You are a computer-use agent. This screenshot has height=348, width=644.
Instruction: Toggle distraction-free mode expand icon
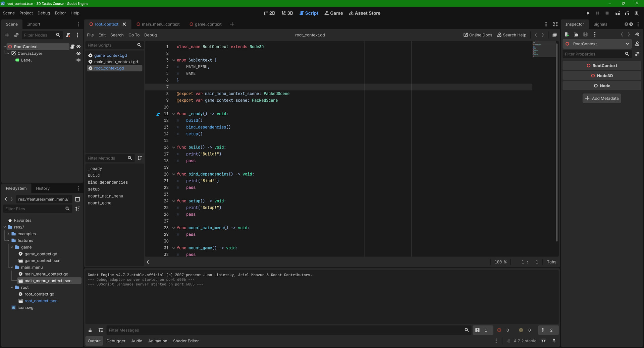click(x=555, y=24)
